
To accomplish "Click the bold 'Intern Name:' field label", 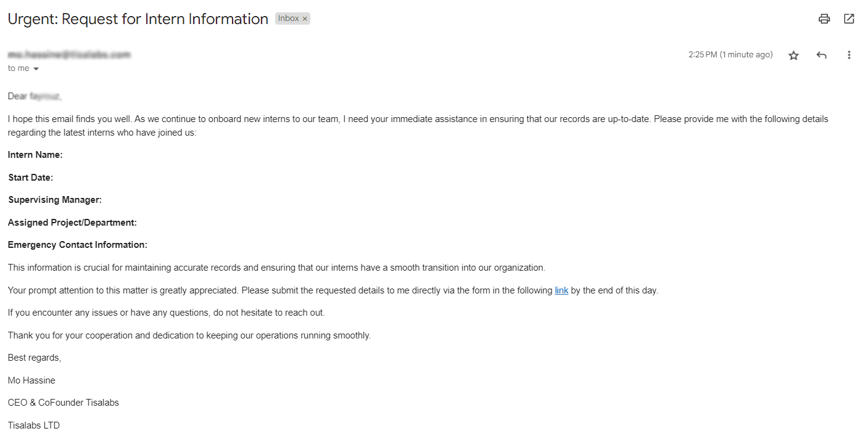I will [x=35, y=155].
